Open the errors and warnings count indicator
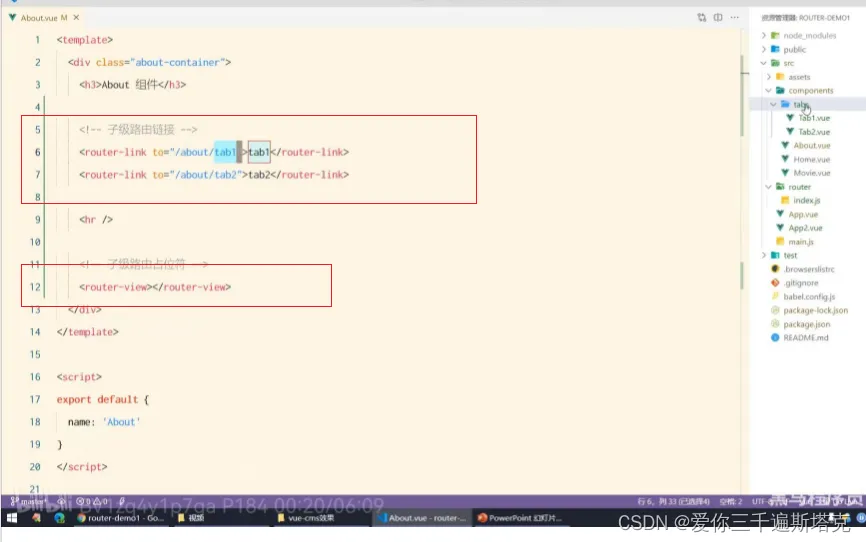Screen dimensions: 866x542 tap(92, 502)
